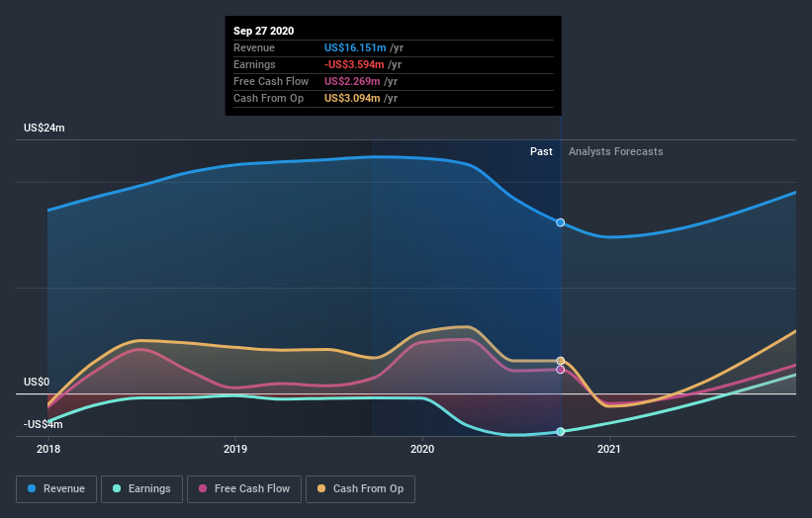This screenshot has width=812, height=518.
Task: Toggle the Earnings legend button
Action: point(141,489)
